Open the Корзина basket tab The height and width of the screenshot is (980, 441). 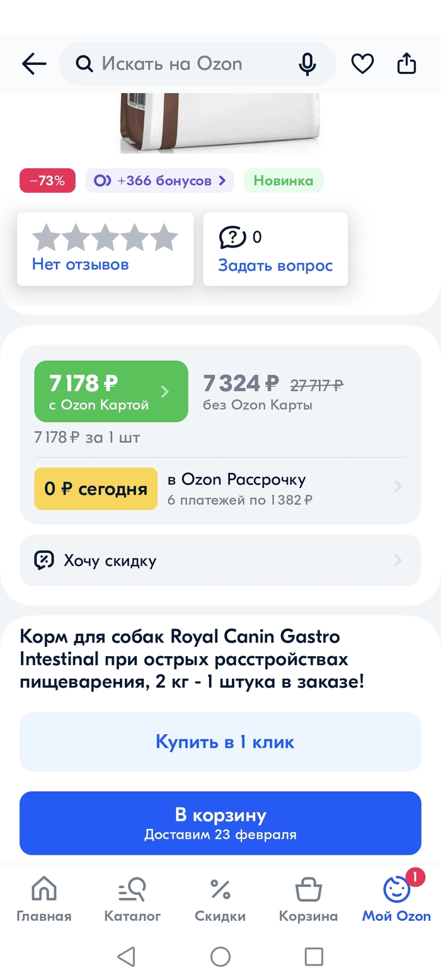point(308,899)
